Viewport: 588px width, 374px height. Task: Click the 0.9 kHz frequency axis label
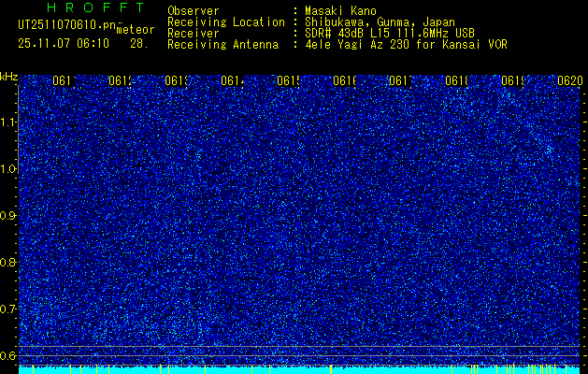[x=9, y=215]
